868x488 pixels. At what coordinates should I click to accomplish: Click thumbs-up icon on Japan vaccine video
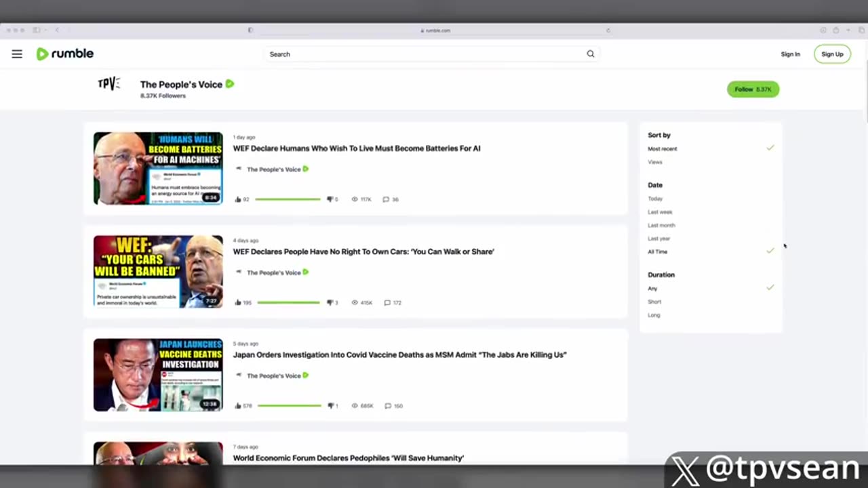coord(237,405)
